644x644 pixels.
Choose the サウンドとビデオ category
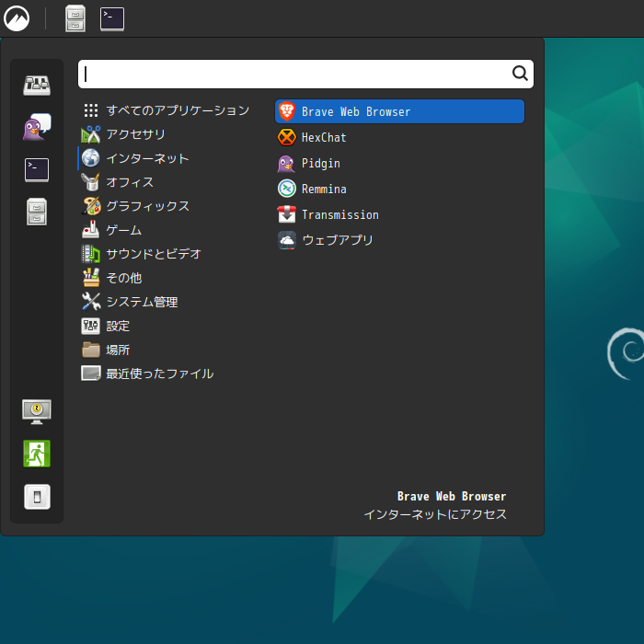153,254
